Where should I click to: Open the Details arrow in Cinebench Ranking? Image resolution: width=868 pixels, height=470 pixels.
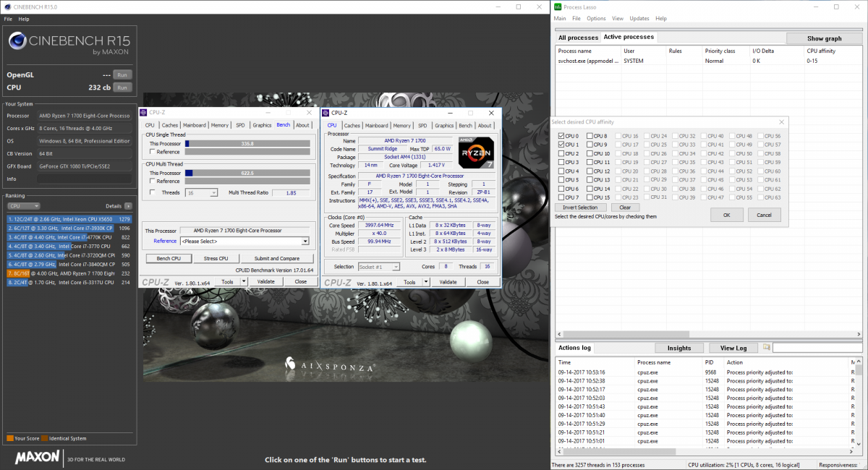pos(128,206)
